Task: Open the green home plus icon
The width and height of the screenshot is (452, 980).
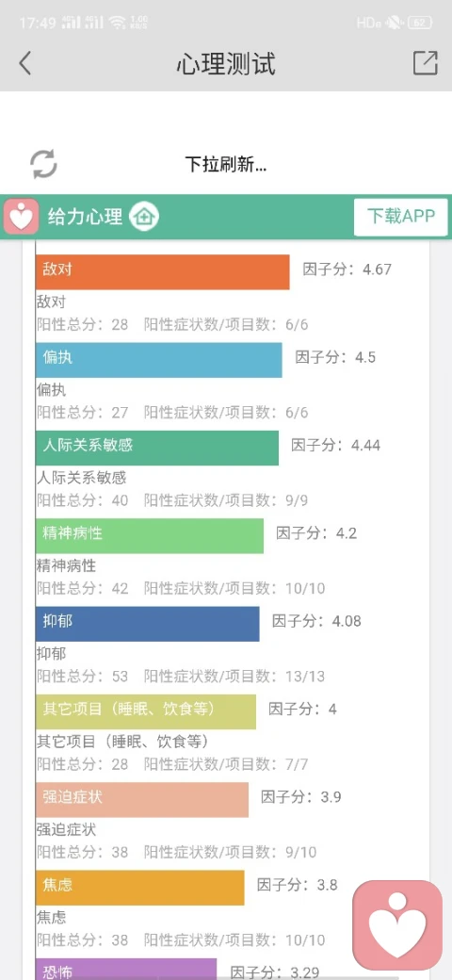Action: 144,217
